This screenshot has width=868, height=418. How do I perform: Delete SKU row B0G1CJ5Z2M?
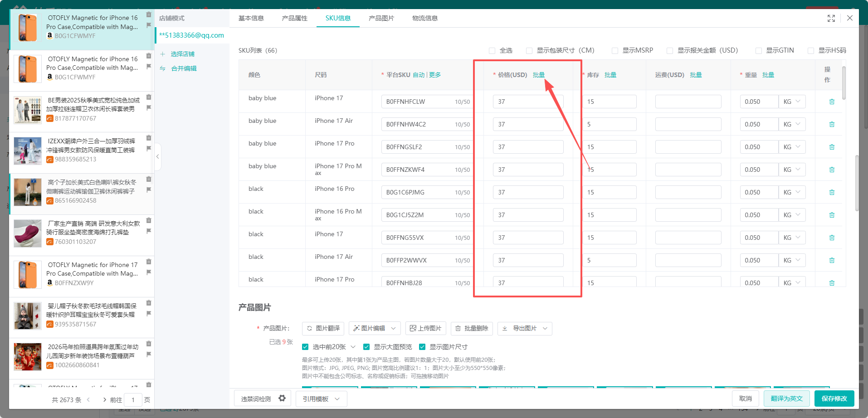pos(832,215)
